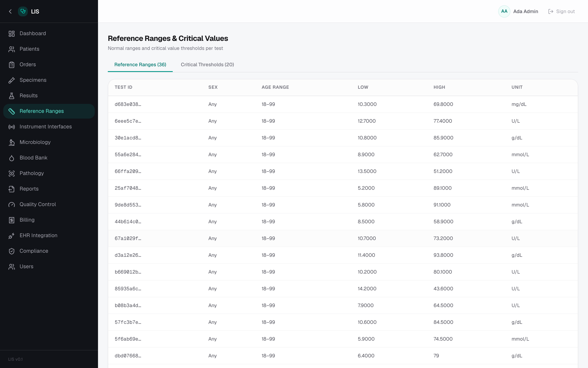Click the Compliance shield icon
Screen dimensions: 588x368
(12, 251)
